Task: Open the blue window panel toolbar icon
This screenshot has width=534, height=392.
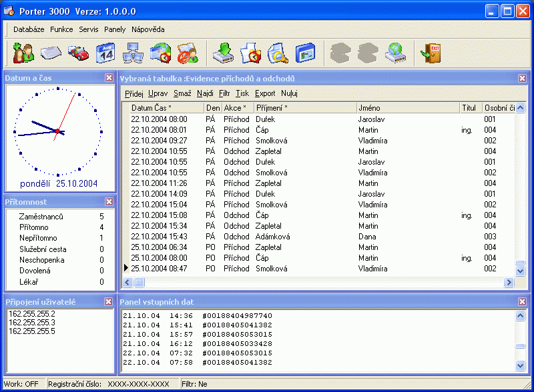Action: click(305, 53)
